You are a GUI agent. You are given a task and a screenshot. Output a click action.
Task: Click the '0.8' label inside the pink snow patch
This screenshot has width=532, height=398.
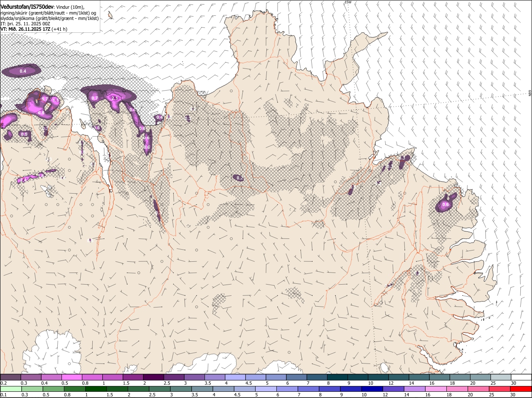[41, 113]
